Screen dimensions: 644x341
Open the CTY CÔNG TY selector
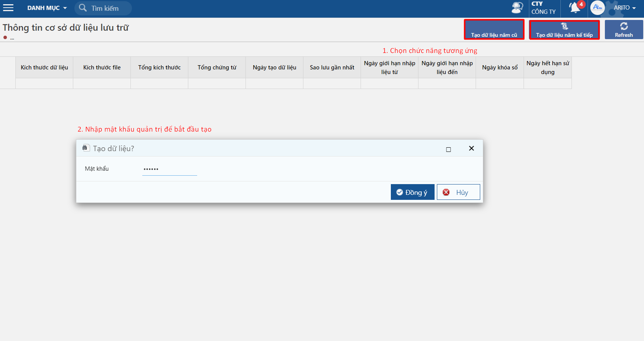(x=544, y=8)
